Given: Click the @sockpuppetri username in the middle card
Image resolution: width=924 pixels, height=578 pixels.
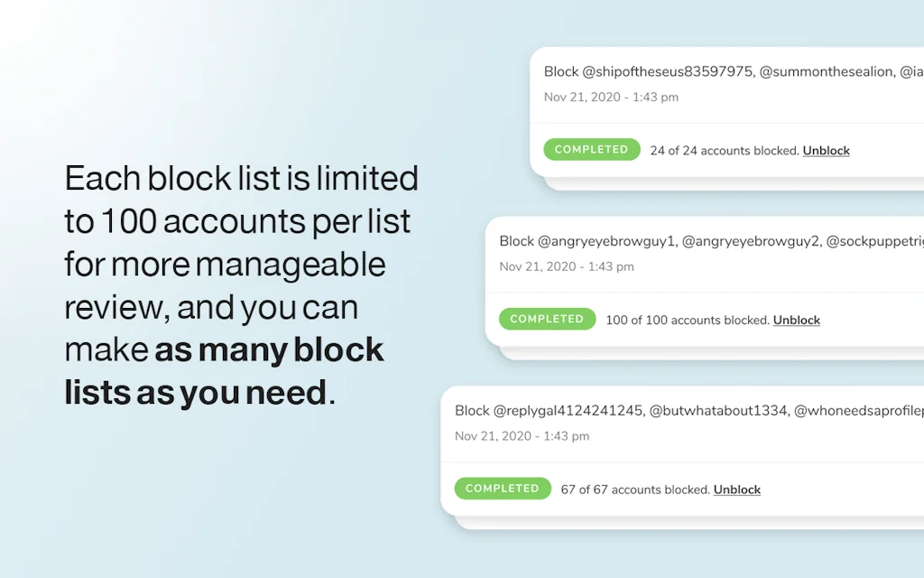Looking at the screenshot, I should [880, 241].
